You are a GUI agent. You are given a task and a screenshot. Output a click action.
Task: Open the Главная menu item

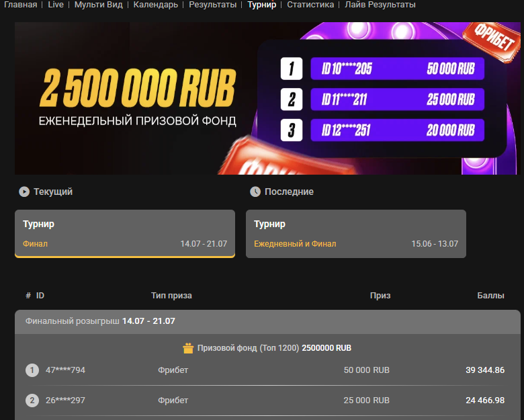click(x=20, y=5)
